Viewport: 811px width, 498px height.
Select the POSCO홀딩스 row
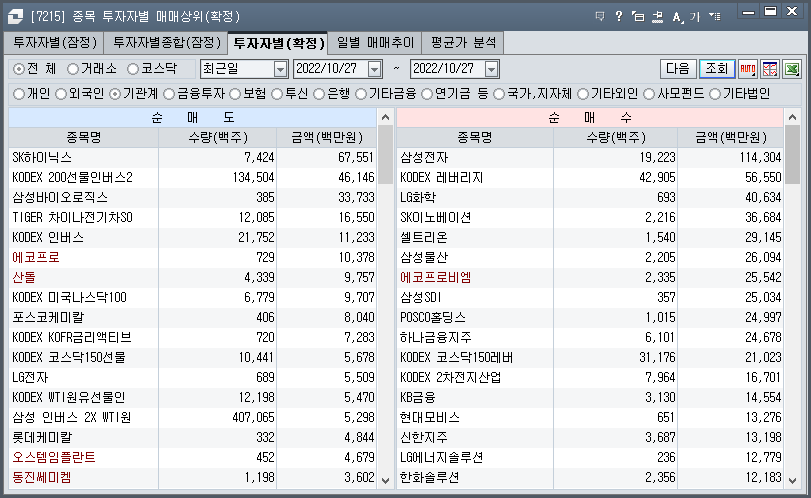point(590,317)
